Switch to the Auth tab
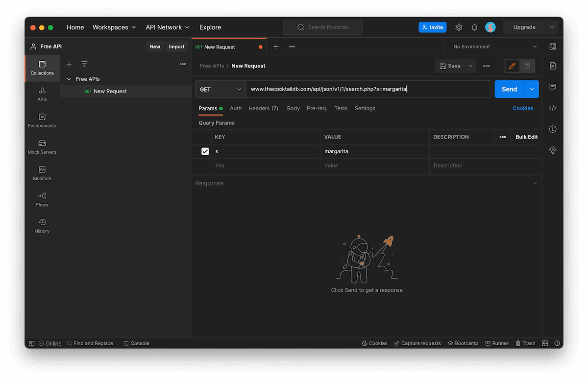This screenshot has width=588, height=381. point(236,108)
